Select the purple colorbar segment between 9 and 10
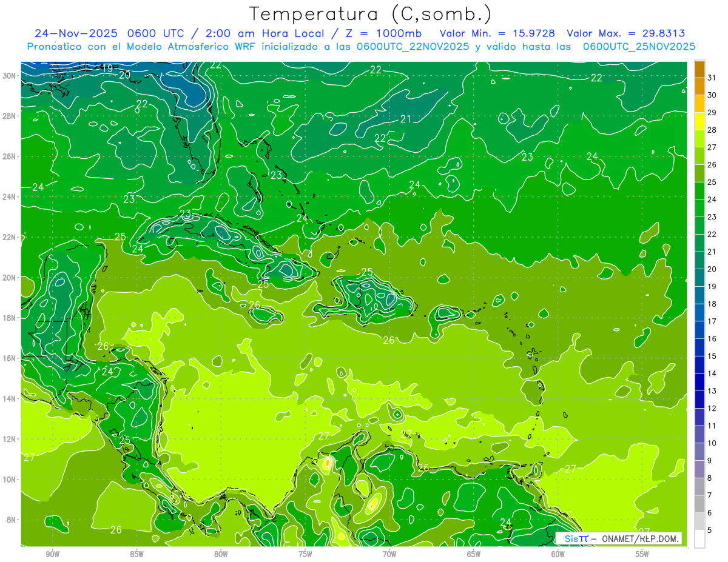 click(x=699, y=452)
